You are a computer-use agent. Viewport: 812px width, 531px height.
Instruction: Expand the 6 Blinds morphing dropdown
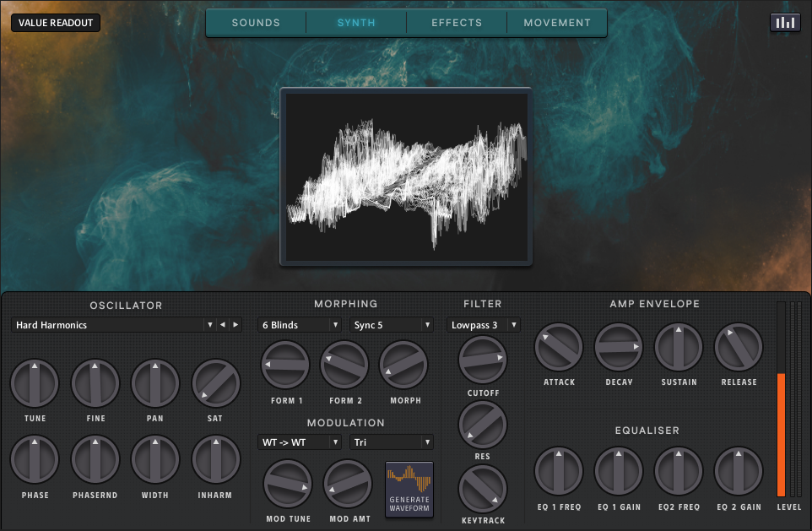click(300, 325)
